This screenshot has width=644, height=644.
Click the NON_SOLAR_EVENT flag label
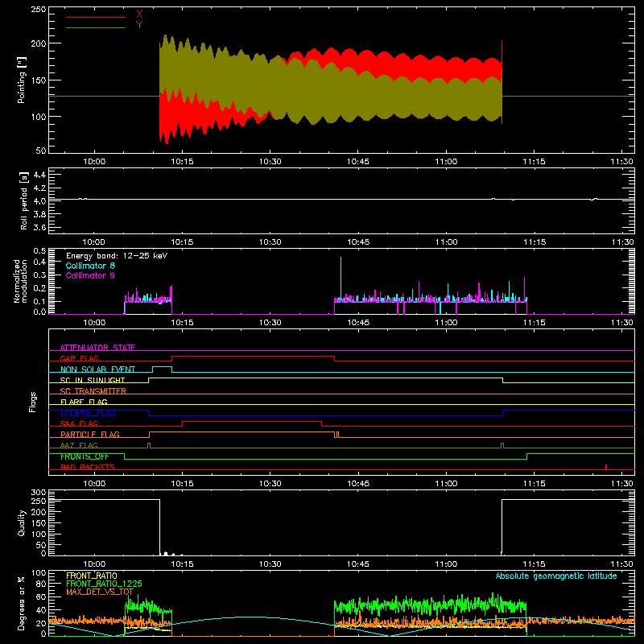coord(97,369)
